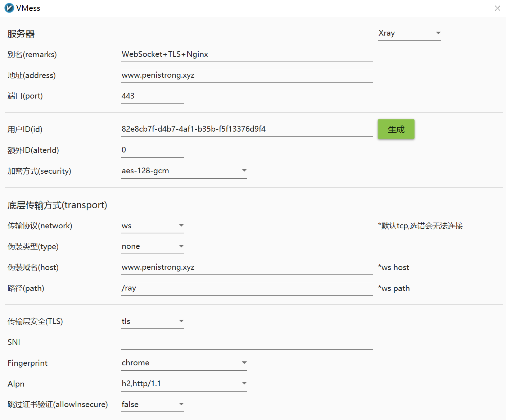
Task: Click the port field showing 443
Action: click(152, 96)
